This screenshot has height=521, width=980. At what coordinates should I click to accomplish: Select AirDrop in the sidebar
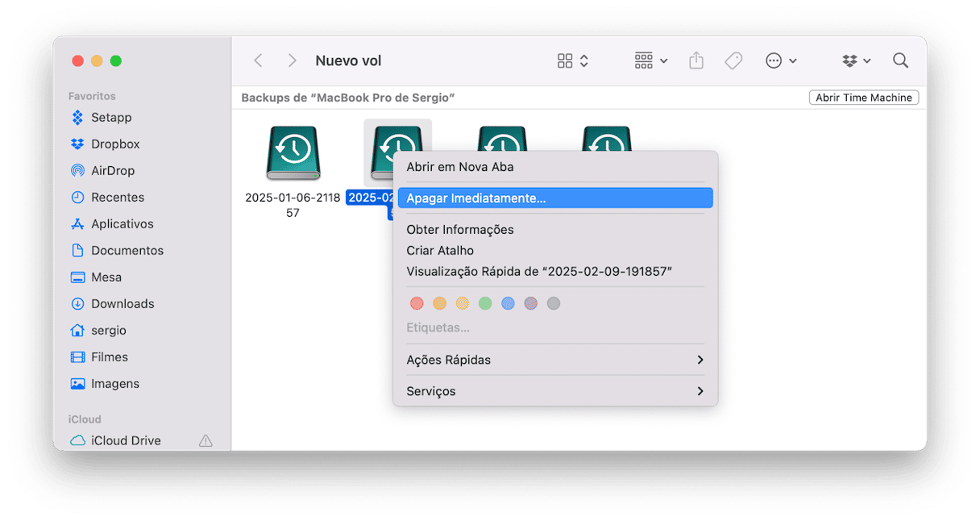pos(112,171)
